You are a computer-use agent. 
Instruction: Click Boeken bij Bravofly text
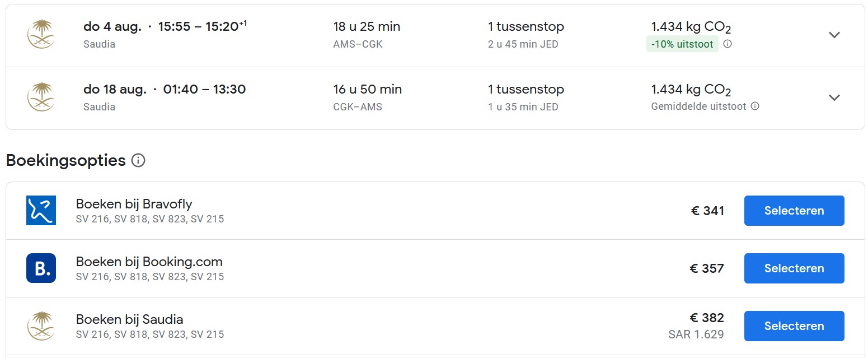click(134, 204)
